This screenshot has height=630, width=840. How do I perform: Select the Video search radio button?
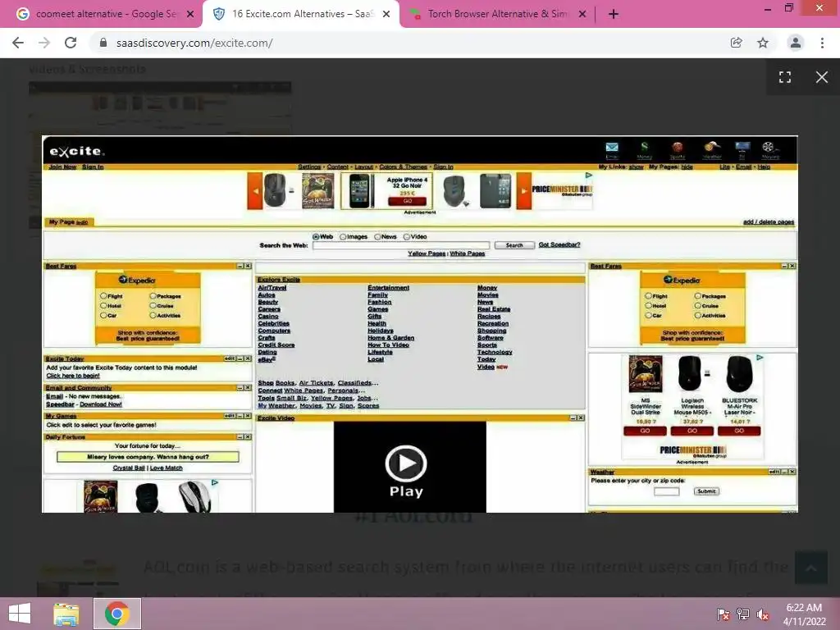click(x=407, y=237)
